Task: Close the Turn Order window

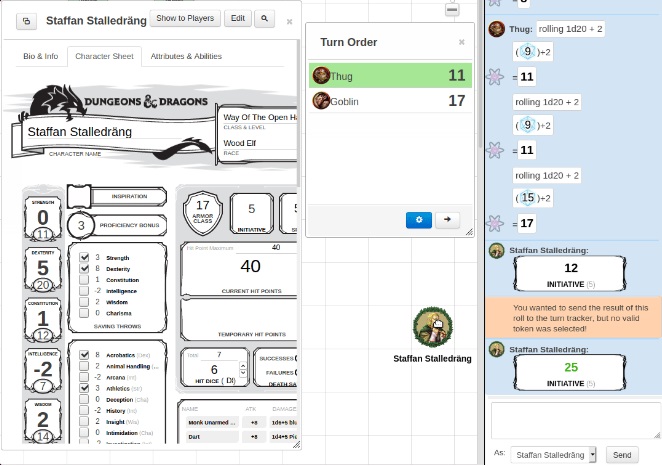Action: [461, 42]
